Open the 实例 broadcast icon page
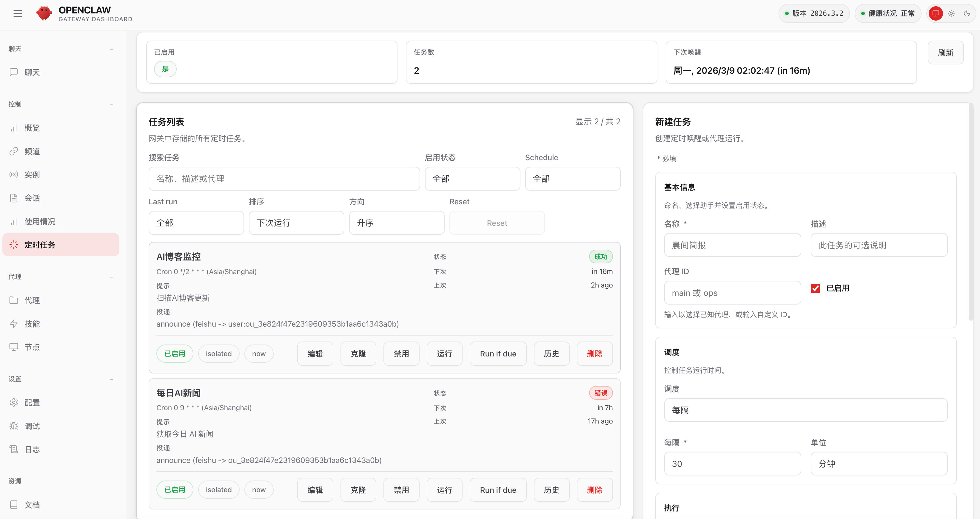Image resolution: width=980 pixels, height=519 pixels. coord(32,174)
